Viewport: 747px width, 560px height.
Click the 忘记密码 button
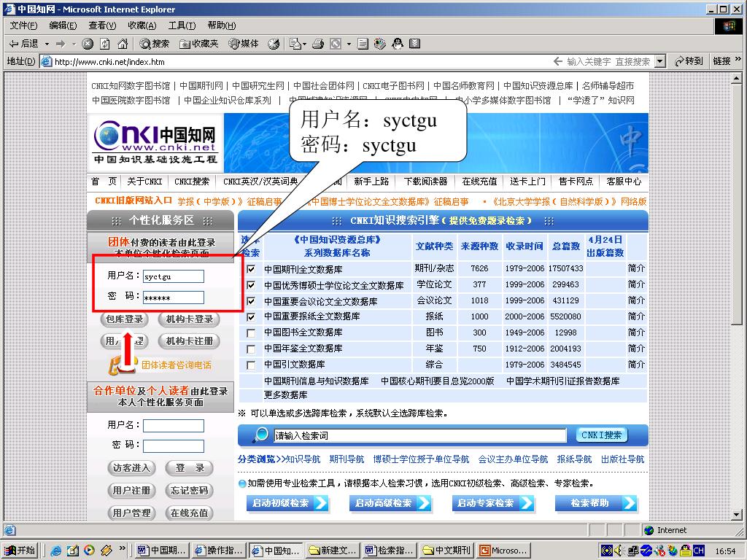pyautogui.click(x=189, y=491)
